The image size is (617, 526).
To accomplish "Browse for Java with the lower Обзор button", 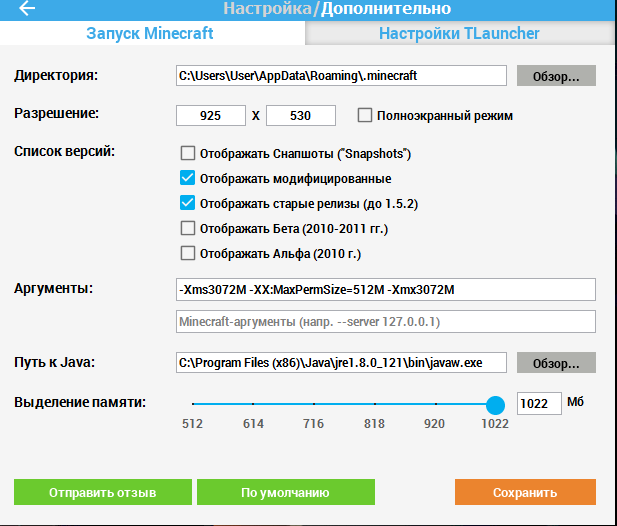I will pyautogui.click(x=556, y=362).
